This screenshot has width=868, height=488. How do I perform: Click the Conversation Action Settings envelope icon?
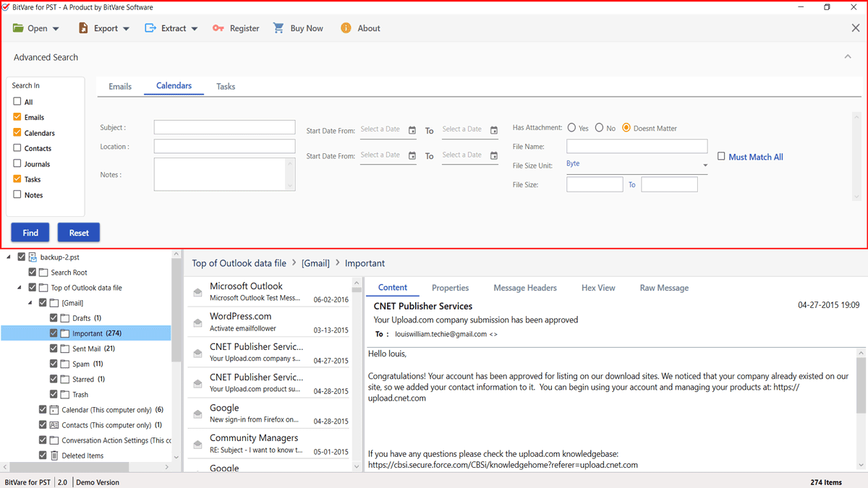[53, 440]
